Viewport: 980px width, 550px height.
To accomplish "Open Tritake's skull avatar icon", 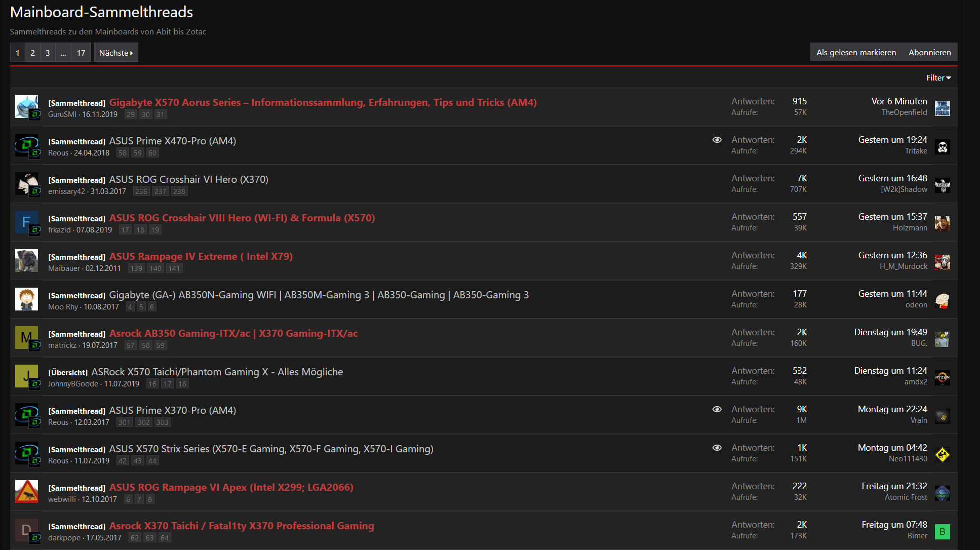I will (942, 147).
